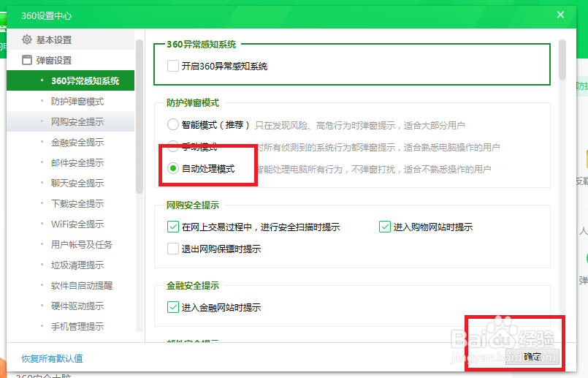Click the 防护弹窗模式 section heading
The width and height of the screenshot is (588, 378).
pyautogui.click(x=193, y=103)
